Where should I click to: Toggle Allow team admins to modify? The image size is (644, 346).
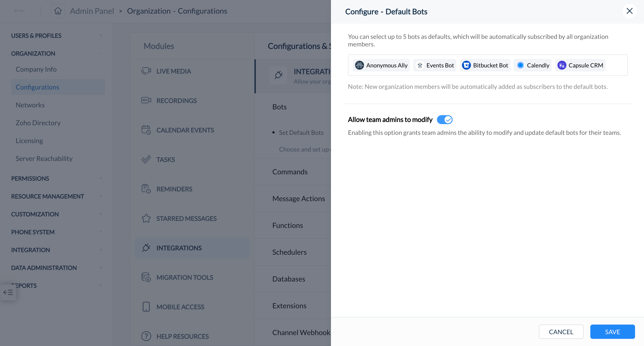coord(444,120)
